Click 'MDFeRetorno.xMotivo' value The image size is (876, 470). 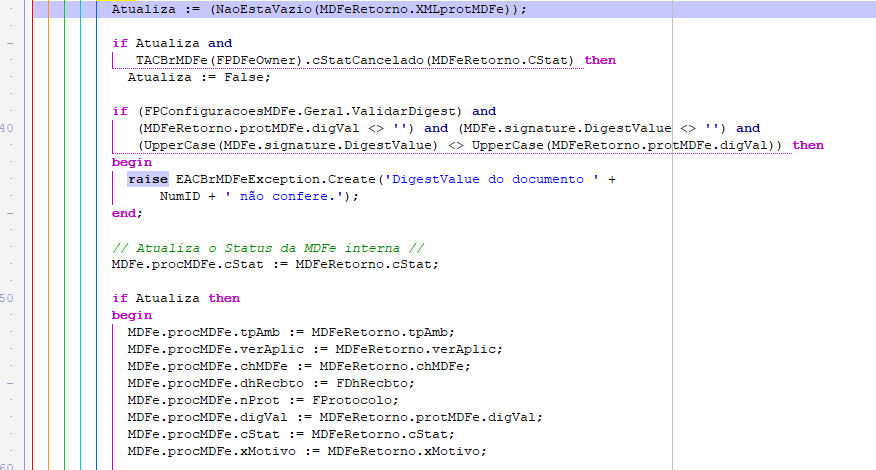[405, 452]
